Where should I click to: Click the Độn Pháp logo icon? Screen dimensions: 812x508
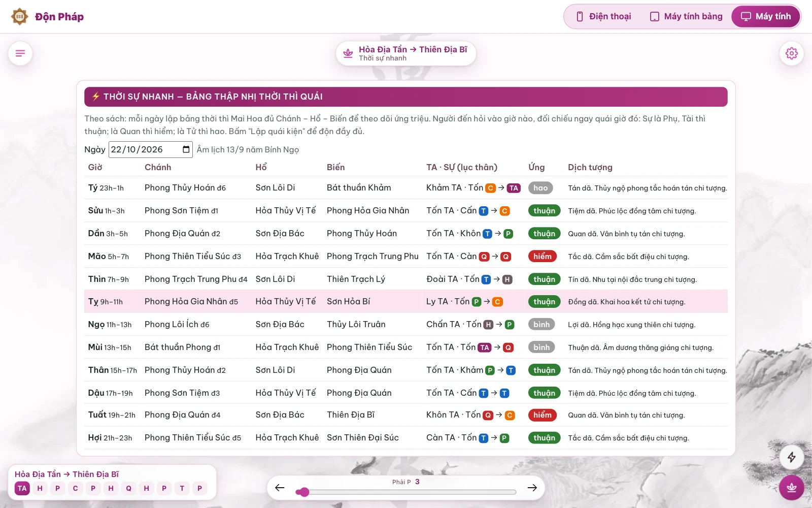point(20,17)
